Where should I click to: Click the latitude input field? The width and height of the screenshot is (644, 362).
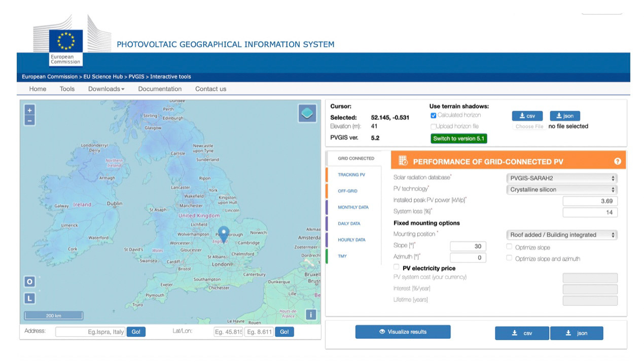pos(228,332)
